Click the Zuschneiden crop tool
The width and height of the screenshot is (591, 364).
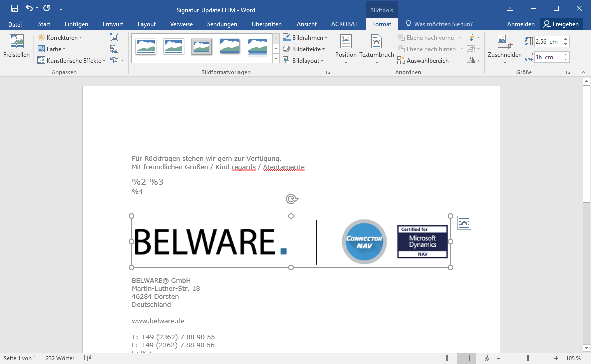tap(505, 49)
